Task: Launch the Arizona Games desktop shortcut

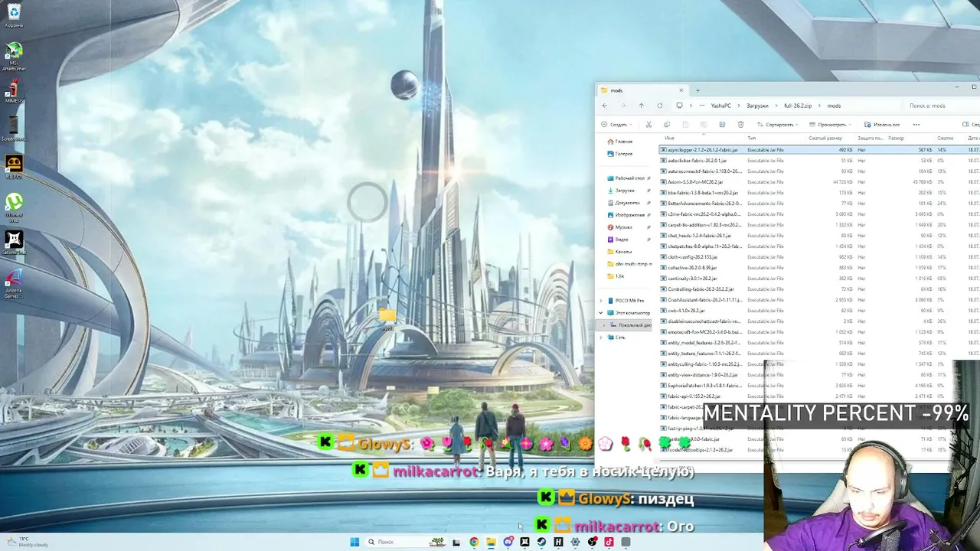Action: pos(14,284)
